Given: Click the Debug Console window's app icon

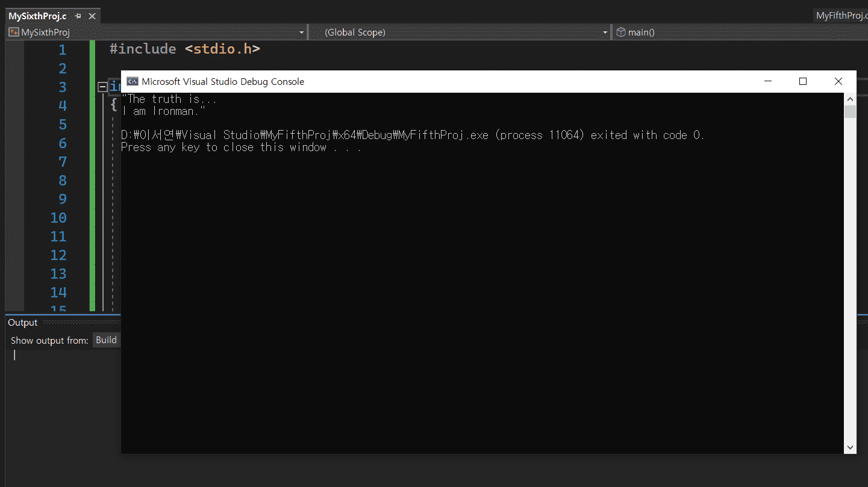Looking at the screenshot, I should tap(133, 82).
